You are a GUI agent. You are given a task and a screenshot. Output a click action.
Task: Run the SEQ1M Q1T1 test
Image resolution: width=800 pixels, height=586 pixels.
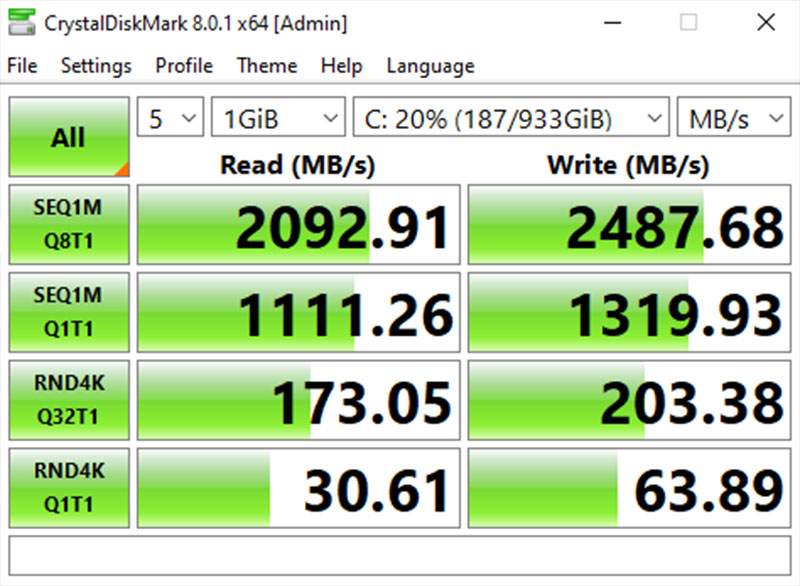69,312
